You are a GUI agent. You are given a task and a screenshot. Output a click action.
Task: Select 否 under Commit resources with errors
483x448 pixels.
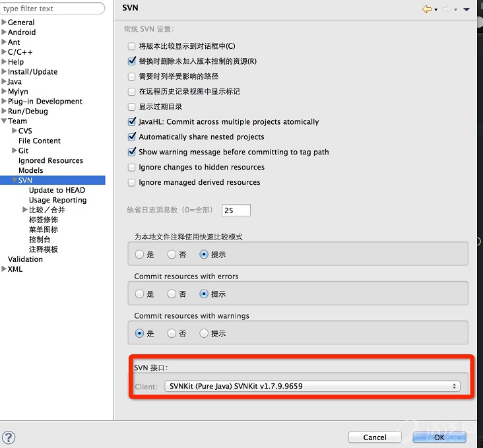coord(172,294)
